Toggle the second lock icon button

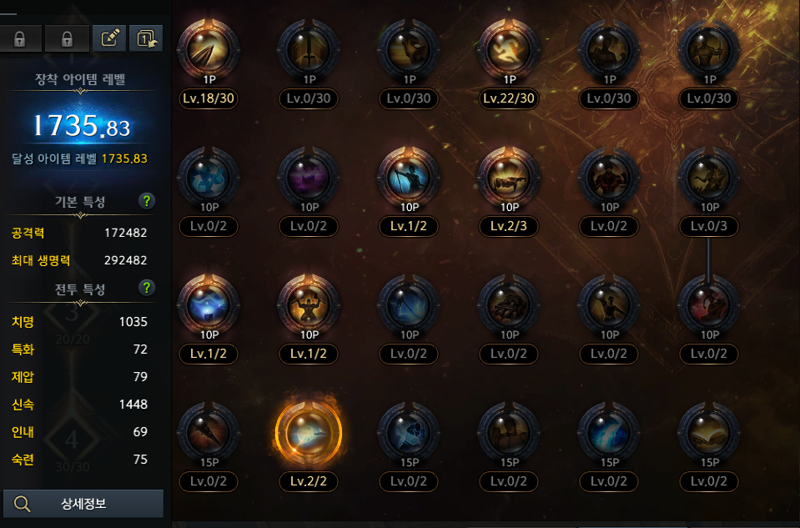click(x=67, y=39)
